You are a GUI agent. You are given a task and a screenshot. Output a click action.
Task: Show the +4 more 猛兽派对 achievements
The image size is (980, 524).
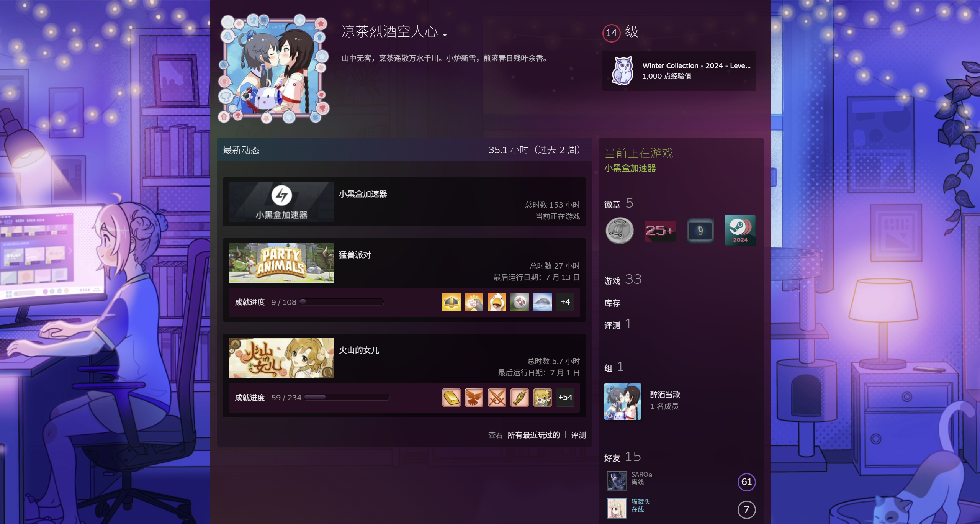(x=565, y=302)
